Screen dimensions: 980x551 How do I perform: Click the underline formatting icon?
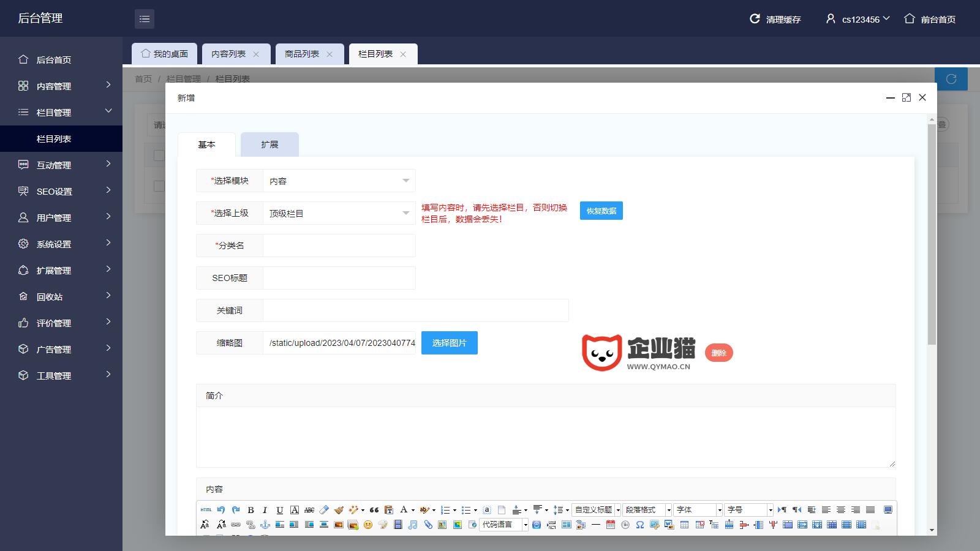point(280,509)
